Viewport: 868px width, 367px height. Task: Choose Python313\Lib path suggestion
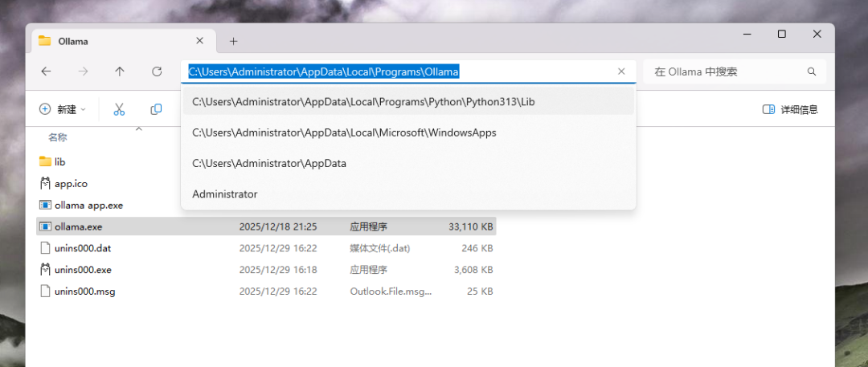pyautogui.click(x=408, y=102)
